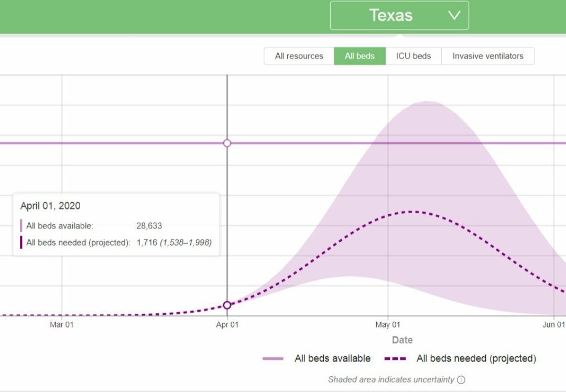Click the Shaded area indicates uncertainty text
This screenshot has height=392, width=566.
click(391, 380)
